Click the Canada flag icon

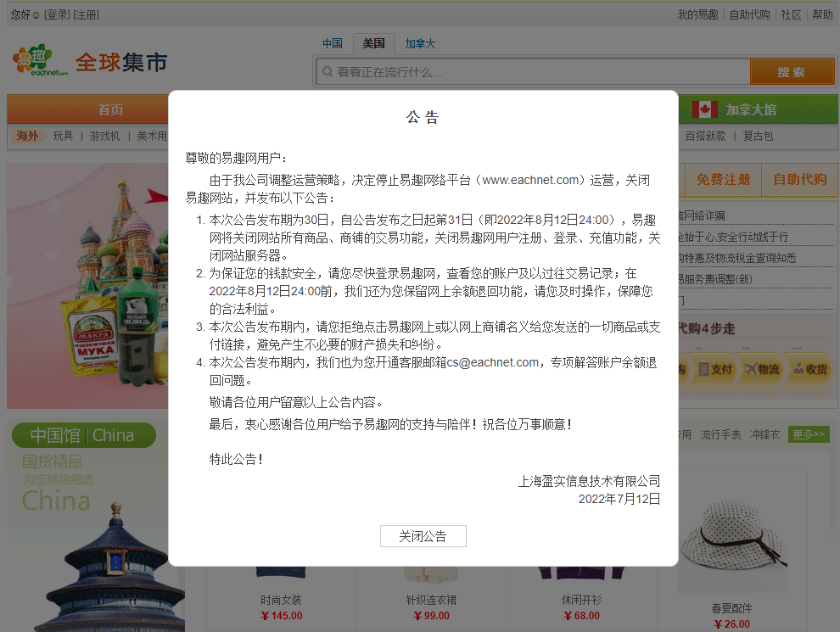(x=704, y=109)
